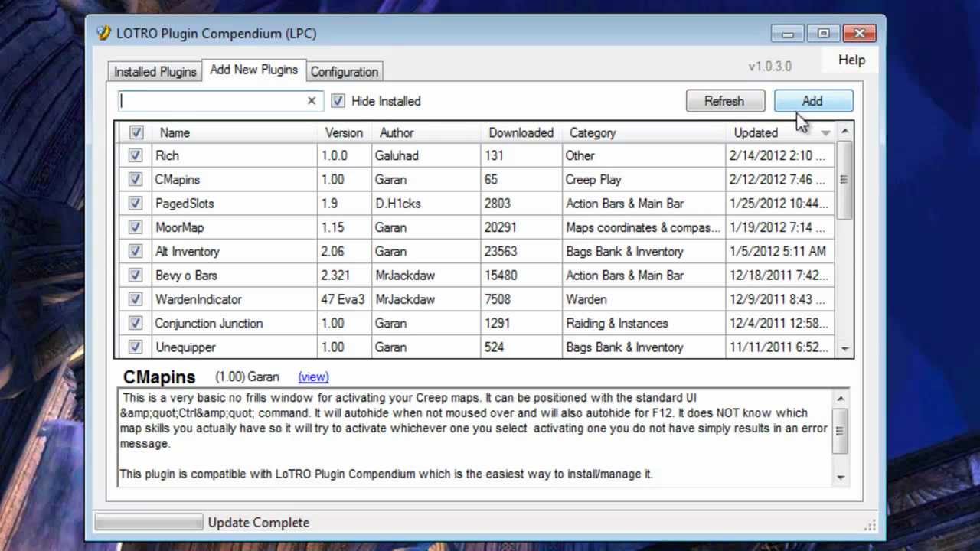Click the description box scroll down arrow
This screenshot has height=551, width=980.
(841, 478)
